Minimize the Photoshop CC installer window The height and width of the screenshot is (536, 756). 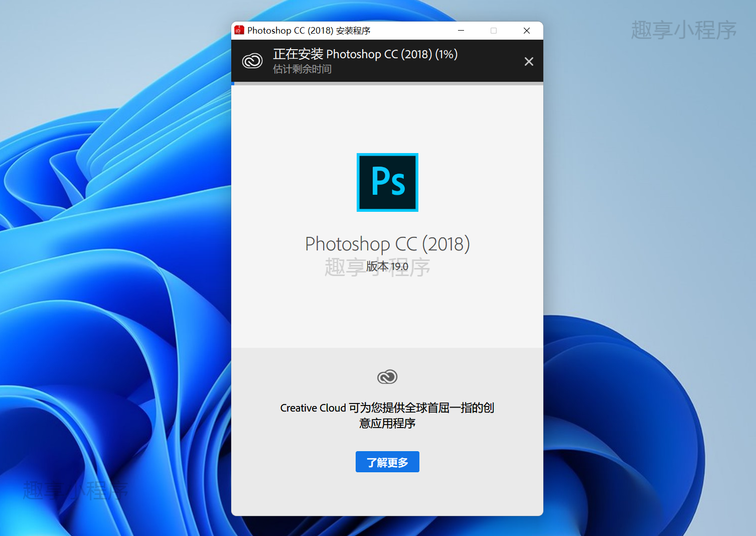461,31
